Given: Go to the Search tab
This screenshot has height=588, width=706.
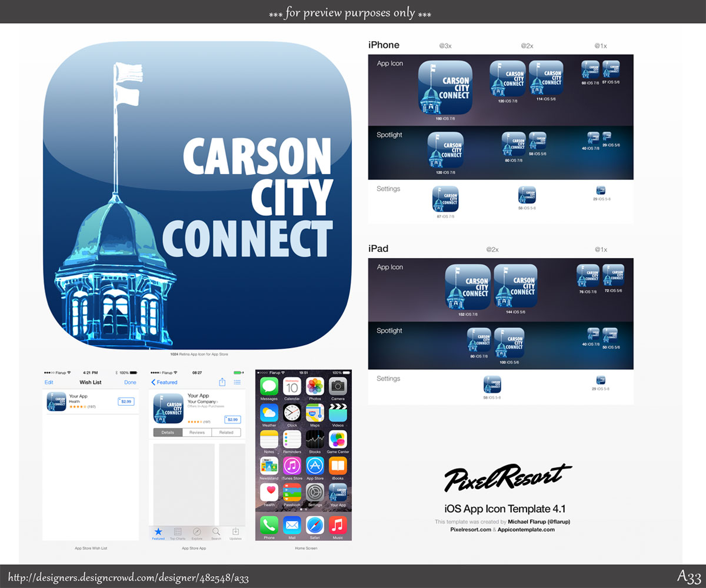Looking at the screenshot, I should click(x=217, y=533).
